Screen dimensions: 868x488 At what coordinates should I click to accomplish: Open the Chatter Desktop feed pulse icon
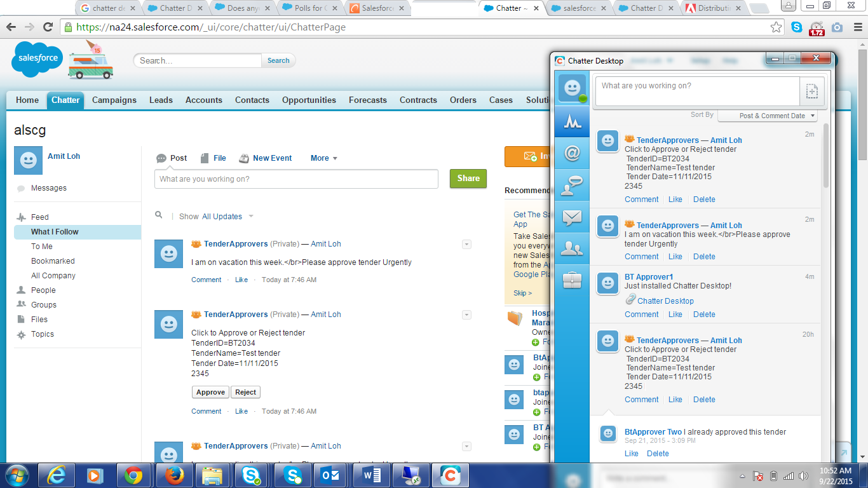click(x=572, y=121)
